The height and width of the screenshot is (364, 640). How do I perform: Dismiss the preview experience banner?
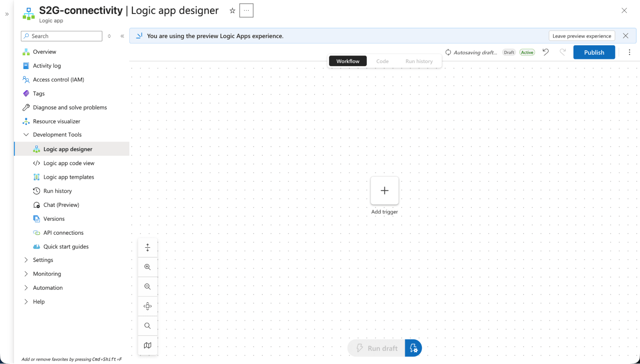pos(626,36)
